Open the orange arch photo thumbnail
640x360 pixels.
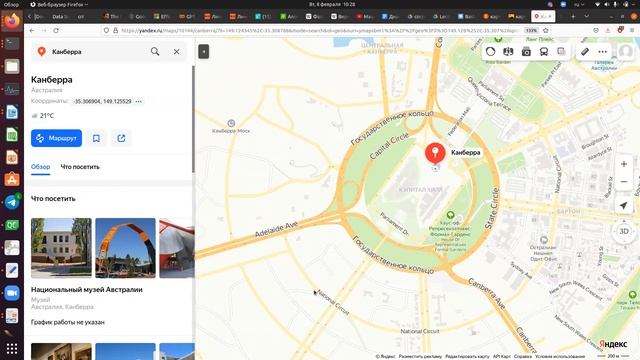coord(125,248)
